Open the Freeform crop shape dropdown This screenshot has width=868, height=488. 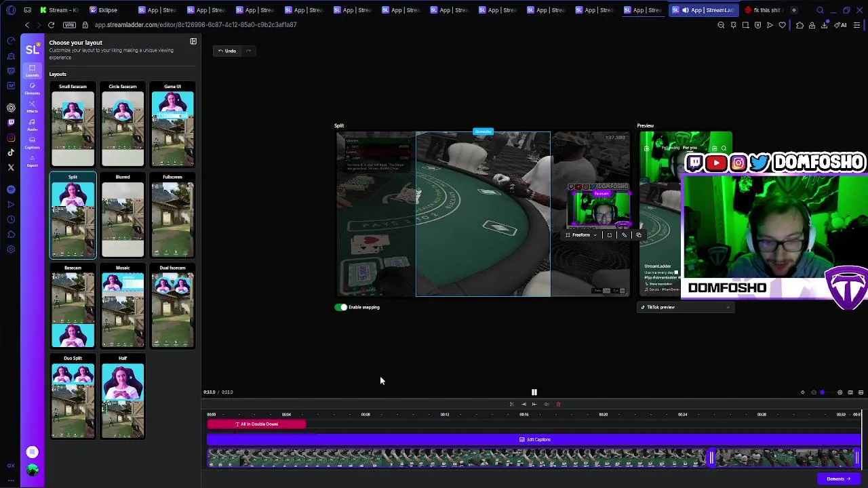click(x=582, y=235)
